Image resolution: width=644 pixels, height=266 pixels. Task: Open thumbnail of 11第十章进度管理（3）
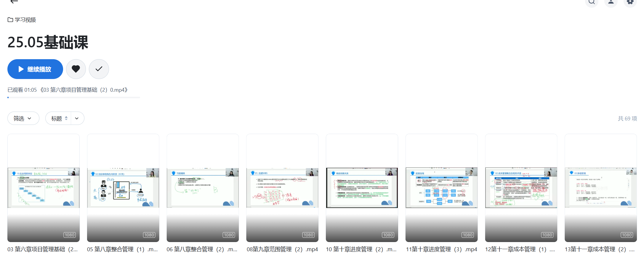tap(442, 188)
